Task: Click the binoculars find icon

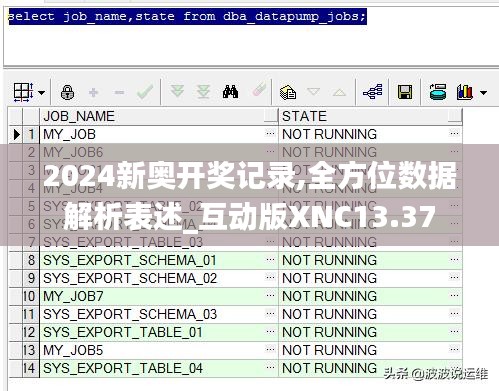Action: (230, 92)
